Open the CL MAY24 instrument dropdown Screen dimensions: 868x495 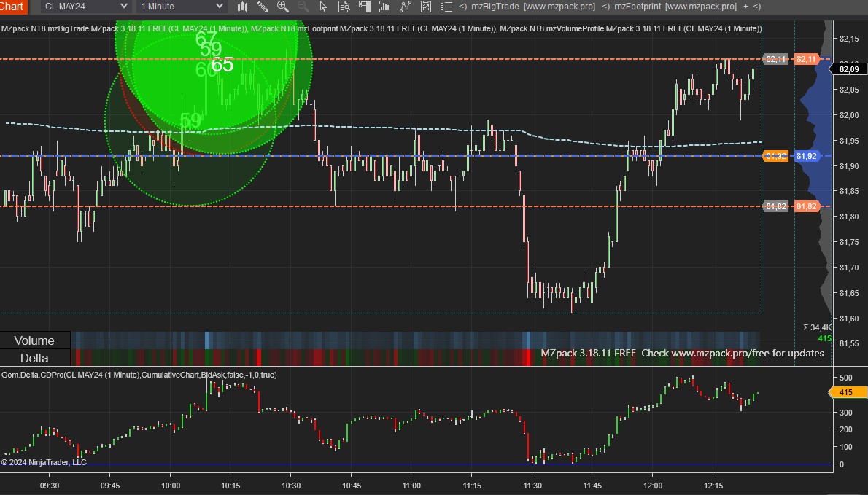pyautogui.click(x=86, y=7)
